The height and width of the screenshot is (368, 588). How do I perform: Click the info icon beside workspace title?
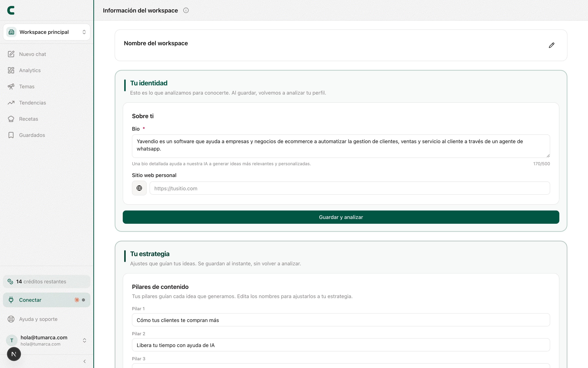(x=186, y=10)
